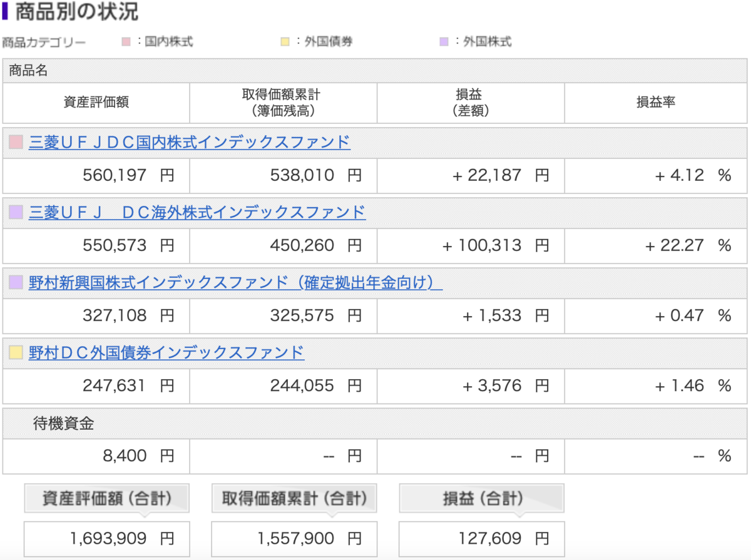Click the 資産評価額（合計） label
The width and height of the screenshot is (751, 560).
tap(106, 499)
